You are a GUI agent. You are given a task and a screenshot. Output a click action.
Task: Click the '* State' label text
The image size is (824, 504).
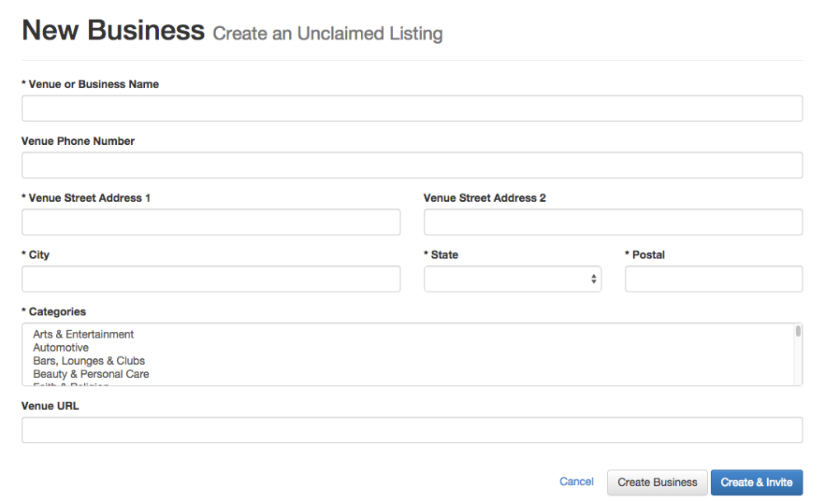click(441, 254)
